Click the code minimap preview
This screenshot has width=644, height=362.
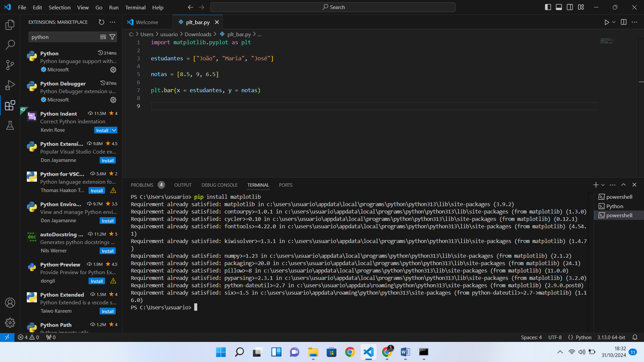pos(606,41)
